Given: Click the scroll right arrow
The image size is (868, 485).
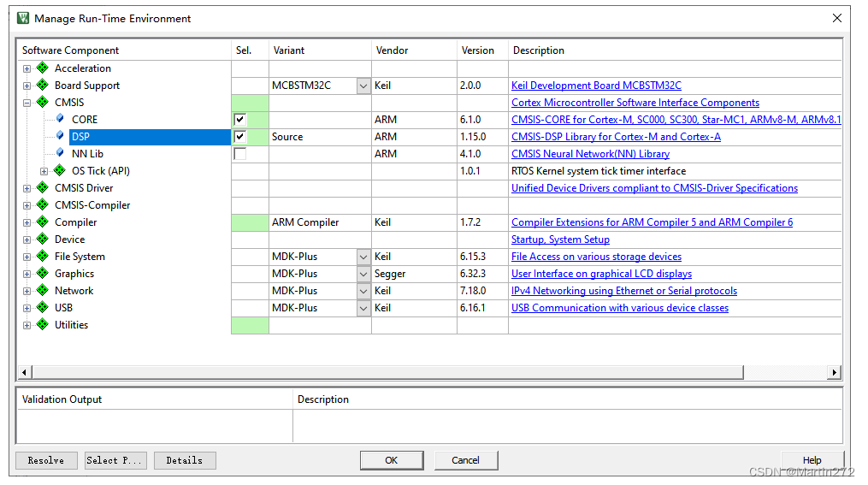Looking at the screenshot, I should pyautogui.click(x=834, y=373).
